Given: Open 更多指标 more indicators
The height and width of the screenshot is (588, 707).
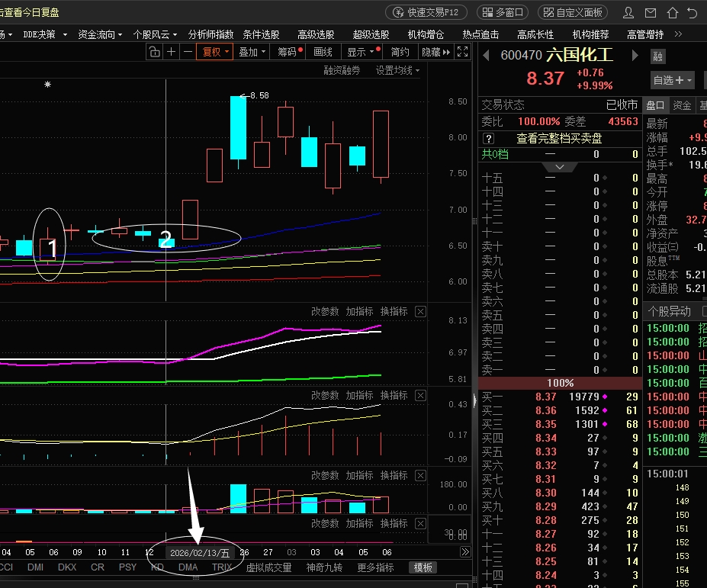Looking at the screenshot, I should (375, 567).
